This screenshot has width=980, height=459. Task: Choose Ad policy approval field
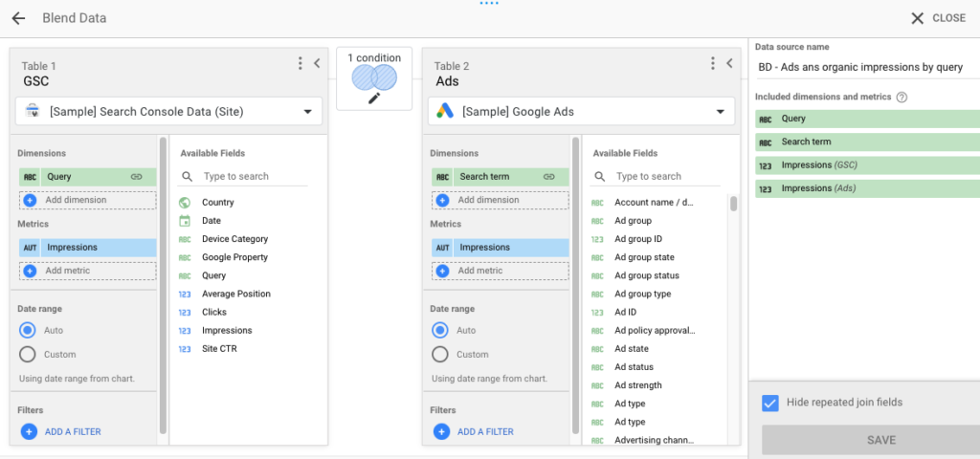pyautogui.click(x=657, y=330)
